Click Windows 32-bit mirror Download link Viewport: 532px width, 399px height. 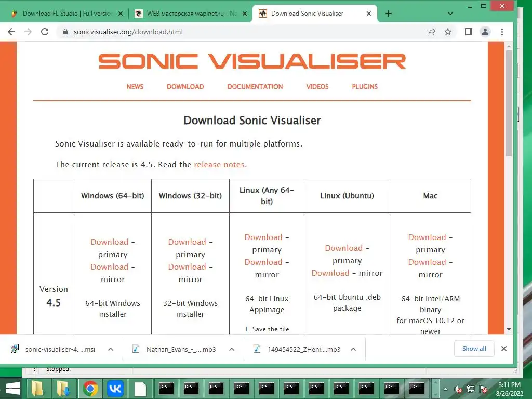click(x=187, y=267)
